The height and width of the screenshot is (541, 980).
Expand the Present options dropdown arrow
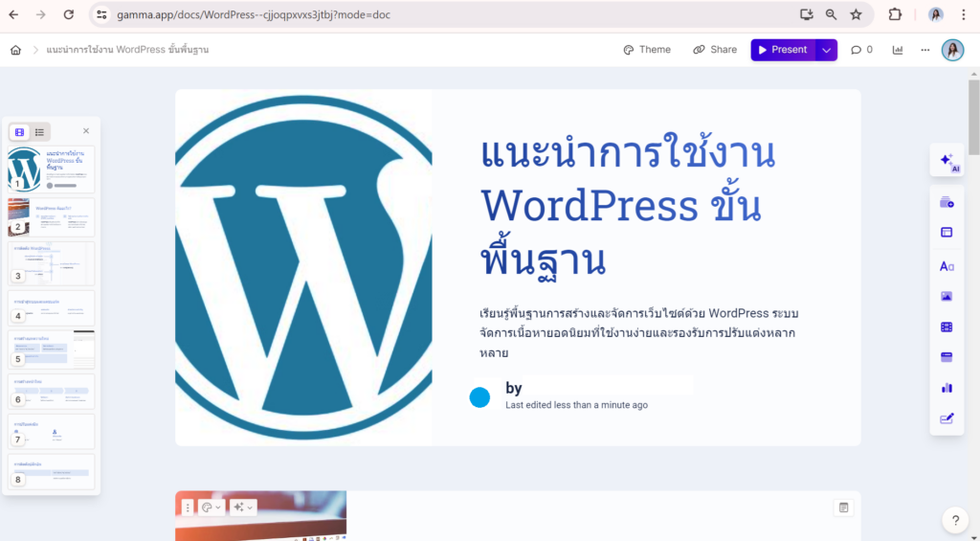[826, 50]
